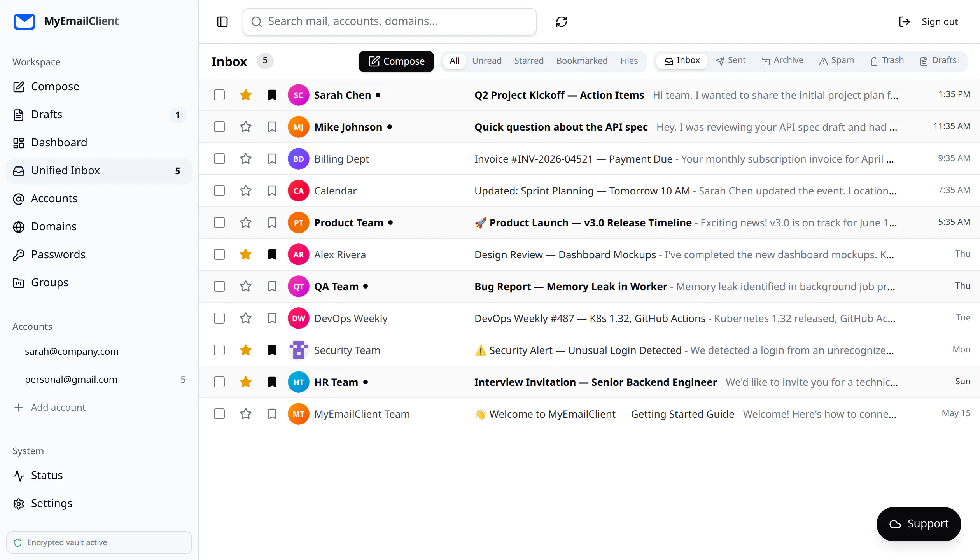Bookmark the MyEmailClient Team email
Viewport: 980px width, 560px height.
pyautogui.click(x=272, y=414)
